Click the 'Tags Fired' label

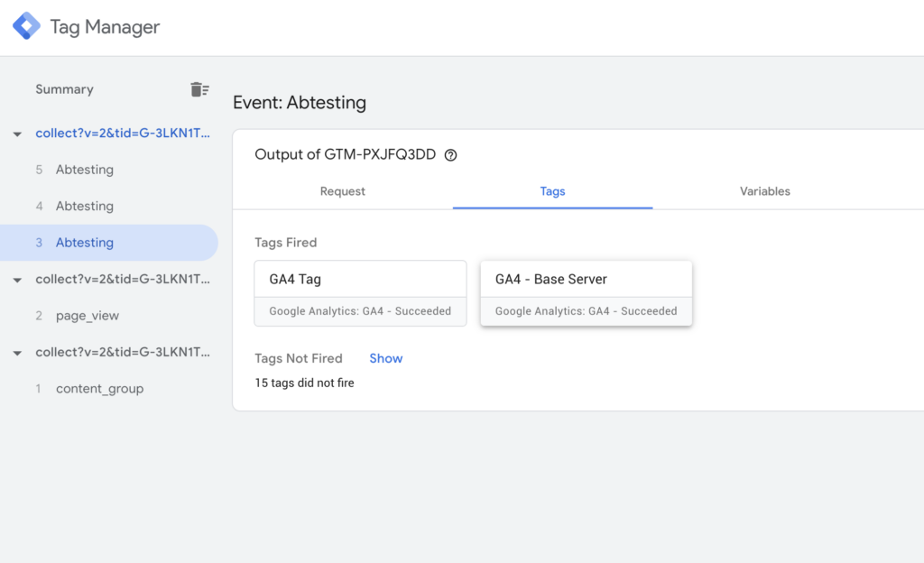pyautogui.click(x=286, y=243)
